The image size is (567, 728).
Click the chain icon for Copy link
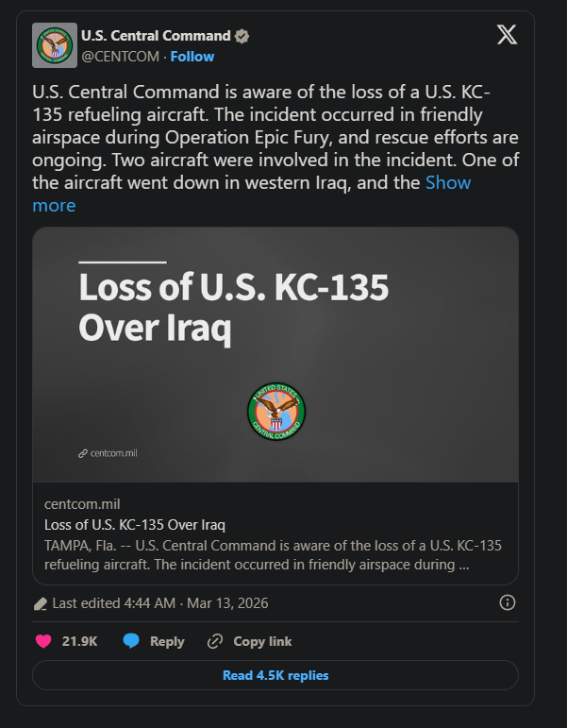215,641
